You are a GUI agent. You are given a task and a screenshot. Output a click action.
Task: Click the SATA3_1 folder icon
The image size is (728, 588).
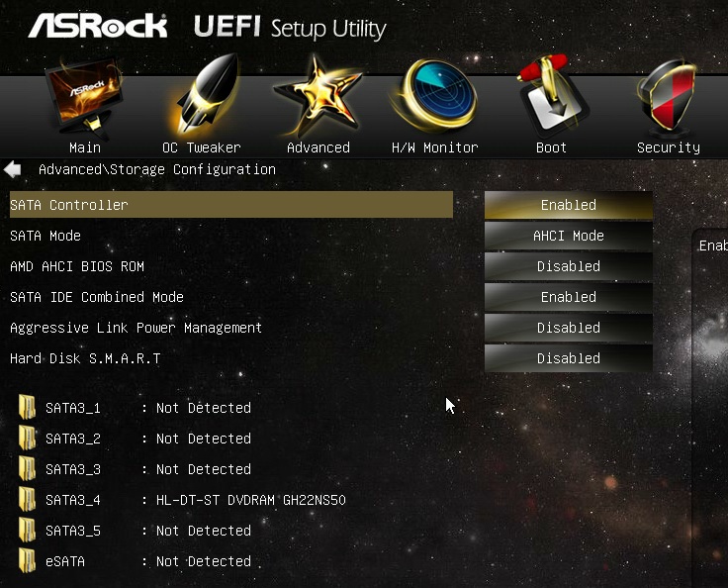click(x=28, y=407)
